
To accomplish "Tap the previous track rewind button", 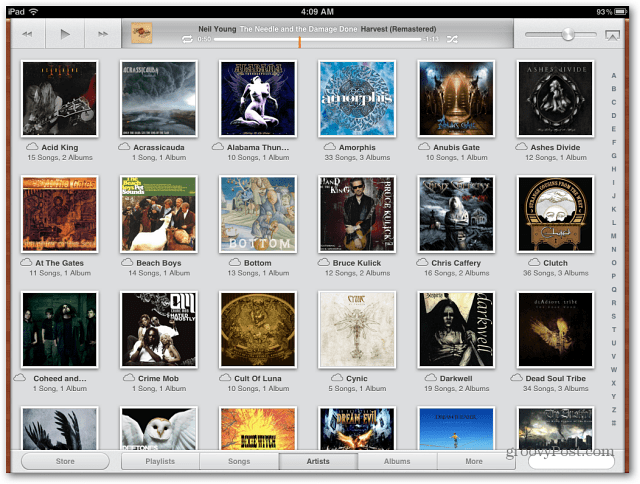I will pyautogui.click(x=27, y=34).
